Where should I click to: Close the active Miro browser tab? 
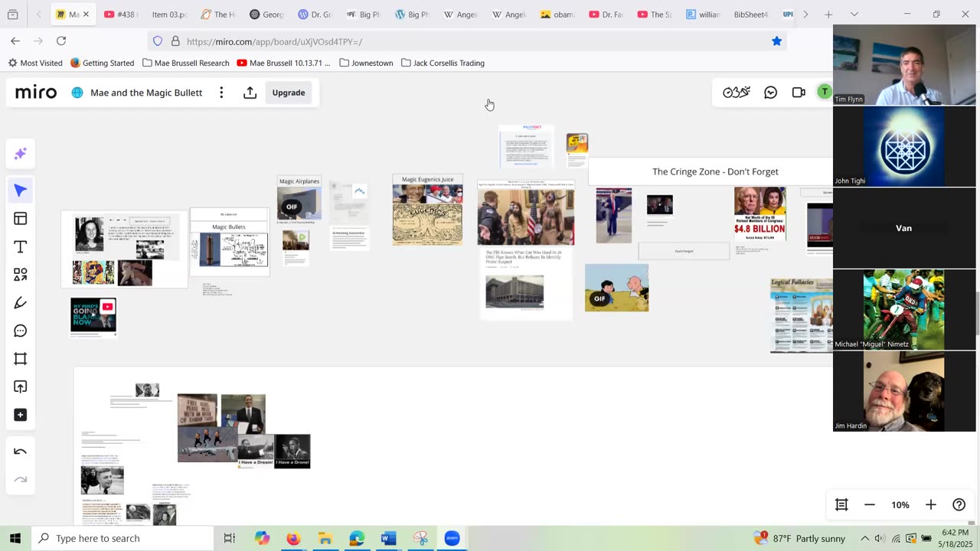tap(86, 15)
